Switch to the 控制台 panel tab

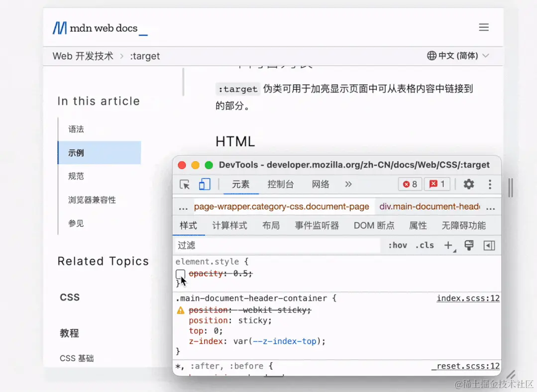pos(281,184)
